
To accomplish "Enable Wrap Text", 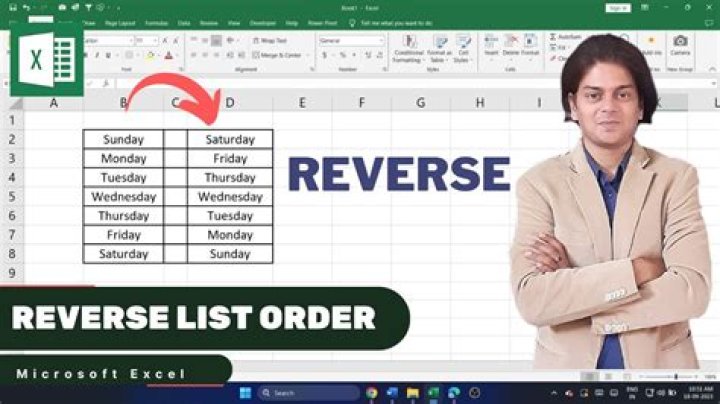I will [x=270, y=40].
